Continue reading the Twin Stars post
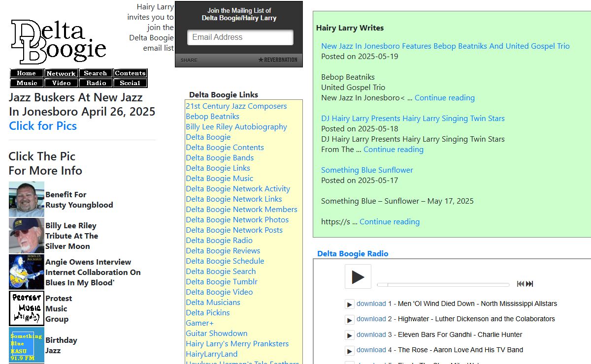Screen dimensions: 591x364 pyautogui.click(x=394, y=150)
